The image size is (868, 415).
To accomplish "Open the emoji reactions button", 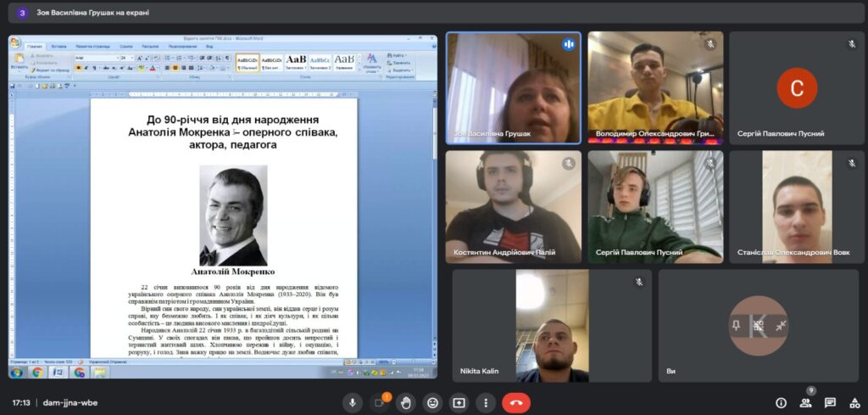I will point(432,402).
